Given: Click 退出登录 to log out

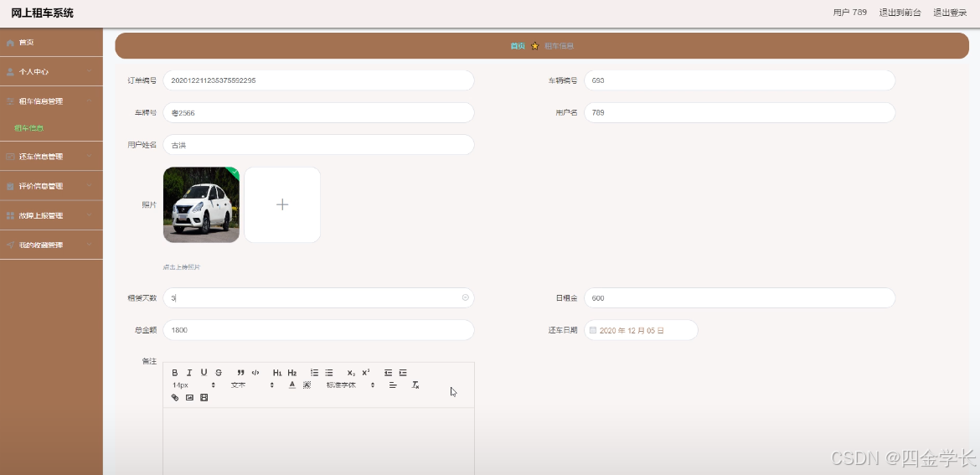Looking at the screenshot, I should (x=950, y=13).
